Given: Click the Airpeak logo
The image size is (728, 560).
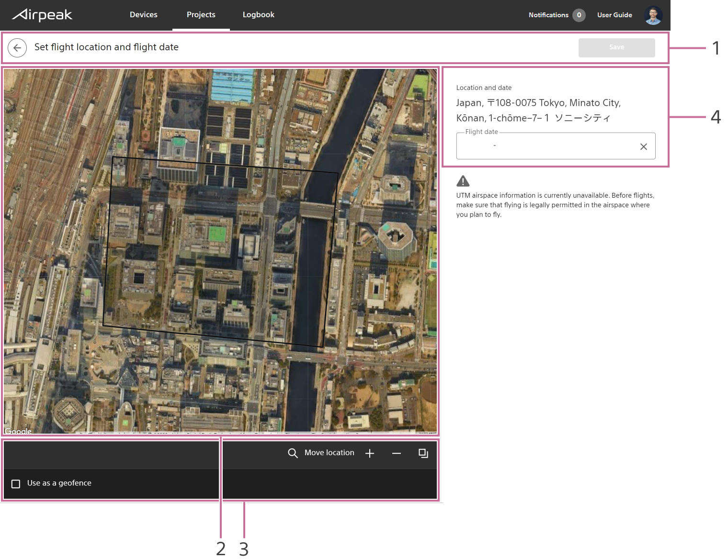Looking at the screenshot, I should [x=42, y=15].
